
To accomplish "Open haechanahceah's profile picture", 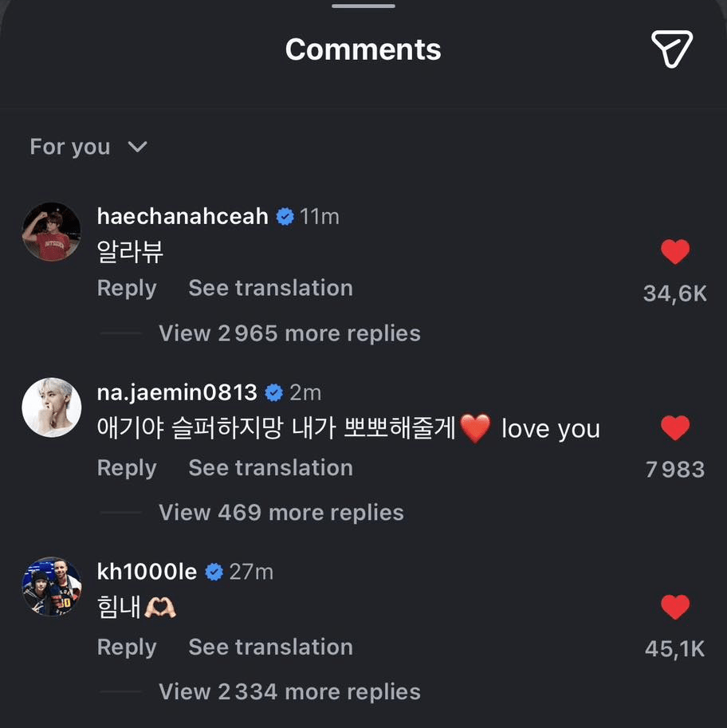I will point(51,231).
